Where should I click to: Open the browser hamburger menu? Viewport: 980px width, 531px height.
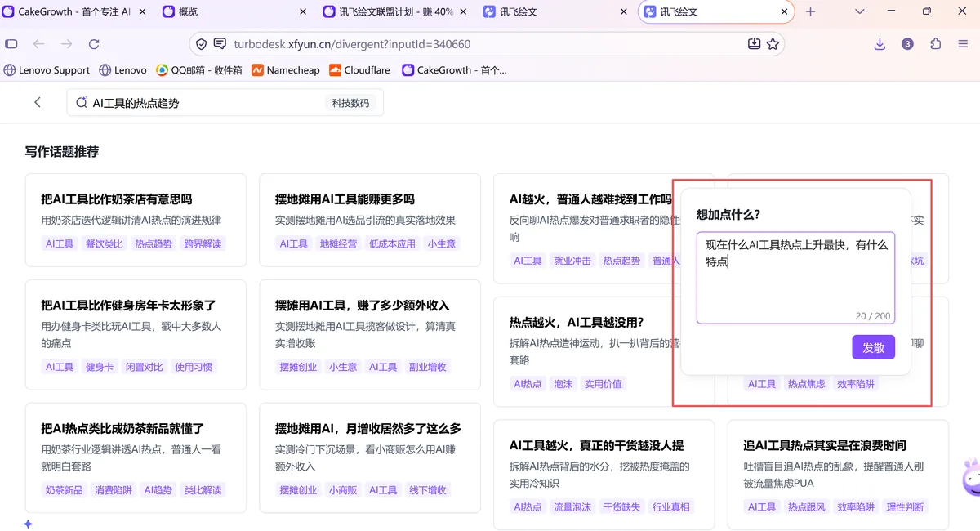pos(964,44)
